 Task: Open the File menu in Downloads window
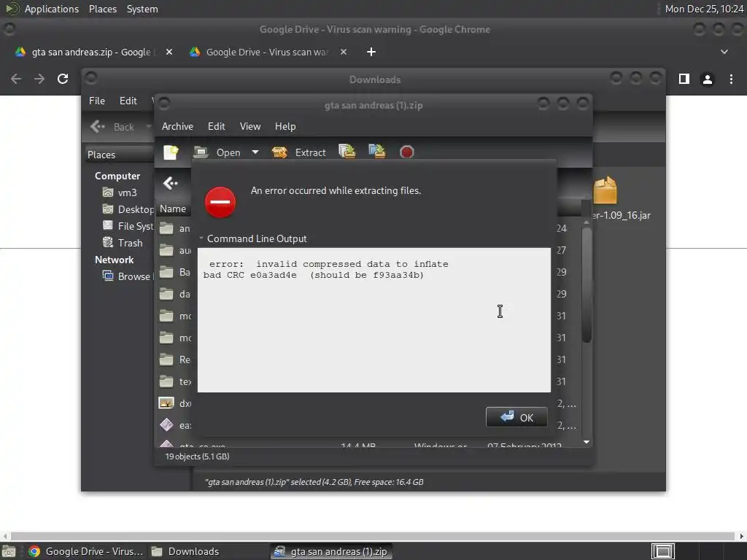(x=97, y=101)
